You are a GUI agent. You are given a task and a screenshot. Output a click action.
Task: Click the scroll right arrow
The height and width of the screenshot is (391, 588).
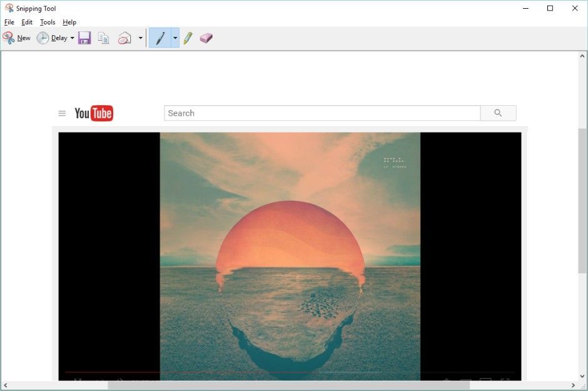click(573, 385)
